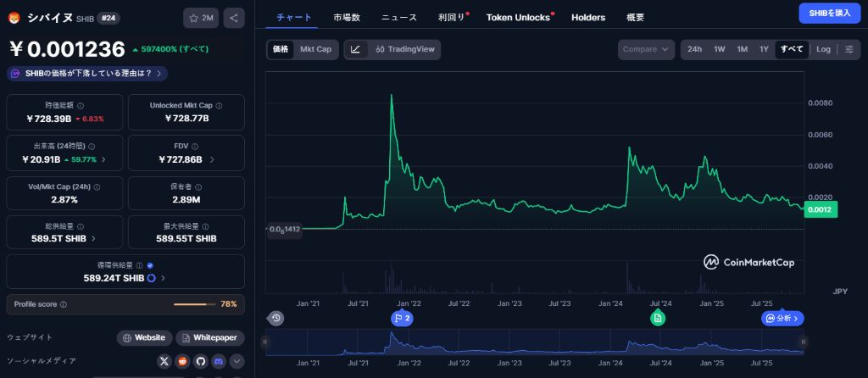
Task: Switch to the チャート tab
Action: pyautogui.click(x=294, y=17)
